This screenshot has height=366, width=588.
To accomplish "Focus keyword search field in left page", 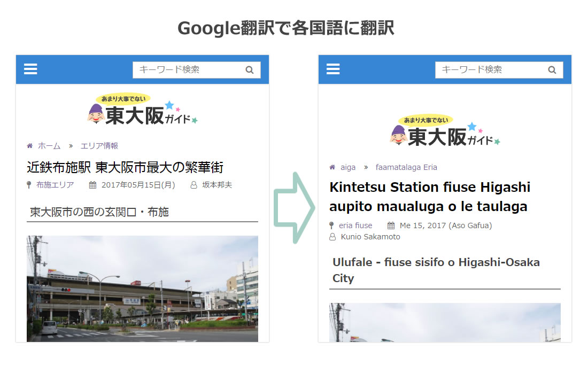I will tap(197, 70).
